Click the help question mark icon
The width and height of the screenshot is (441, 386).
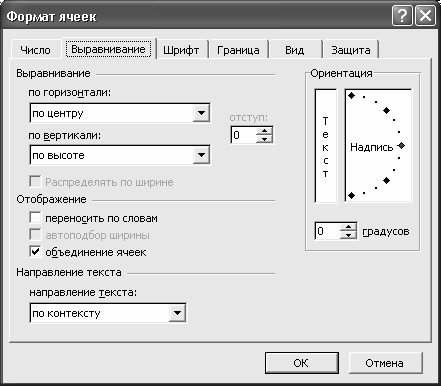402,16
